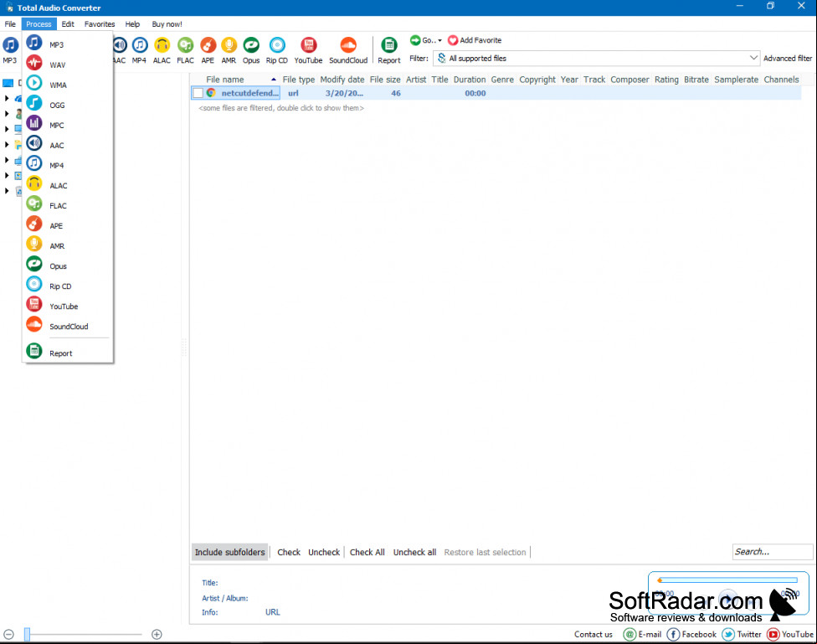Expand the last folder tree node

[x=7, y=191]
